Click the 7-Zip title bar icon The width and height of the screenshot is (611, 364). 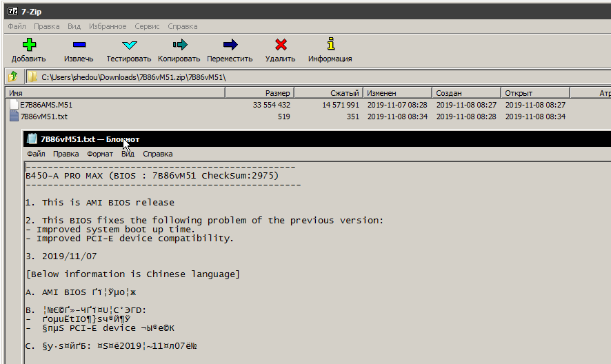click(12, 11)
